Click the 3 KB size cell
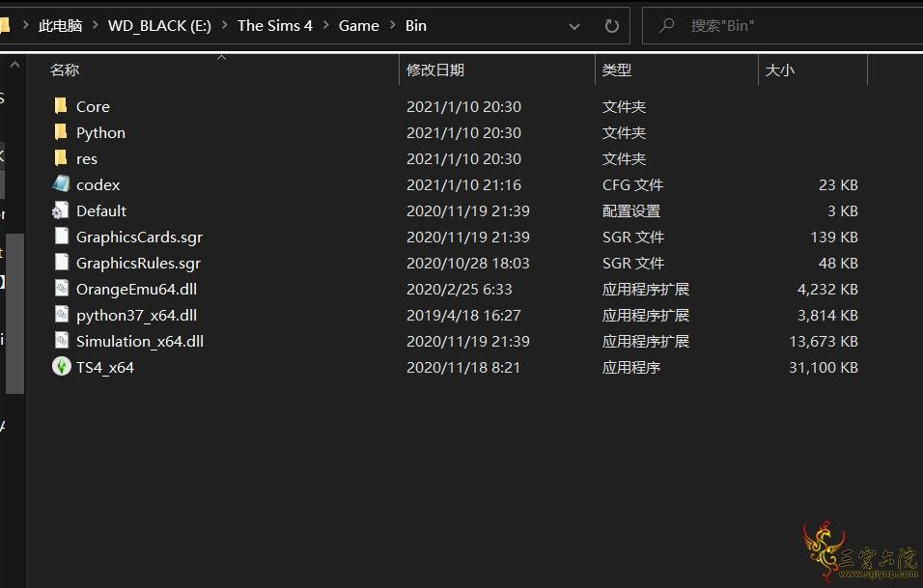The height and width of the screenshot is (588, 923). coord(842,210)
